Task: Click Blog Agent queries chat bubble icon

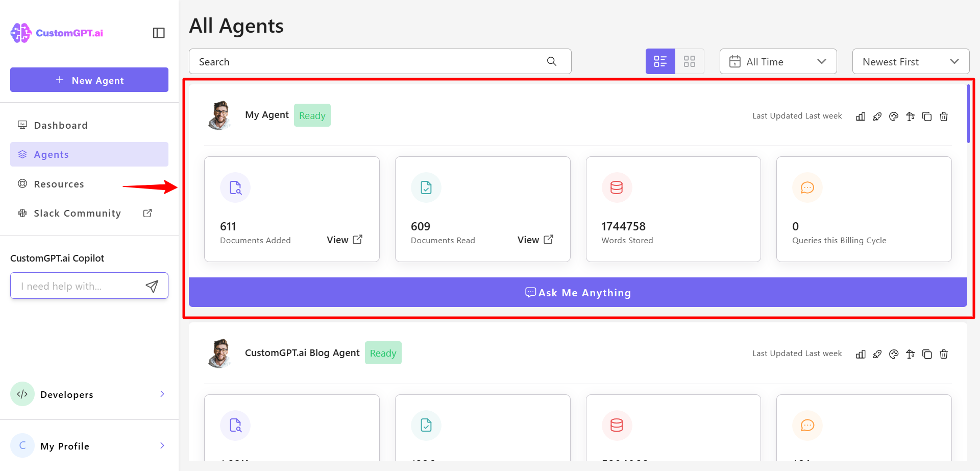Action: point(807,426)
